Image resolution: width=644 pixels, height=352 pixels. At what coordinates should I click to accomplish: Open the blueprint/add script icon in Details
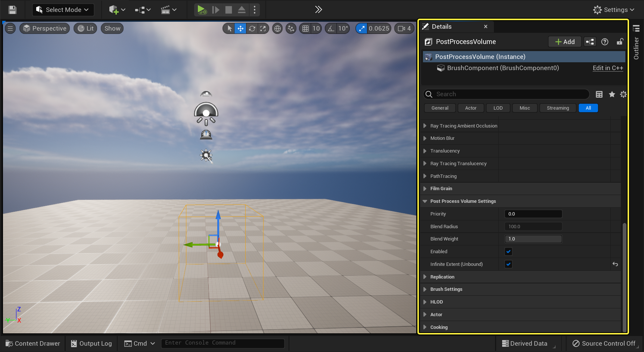pyautogui.click(x=590, y=42)
